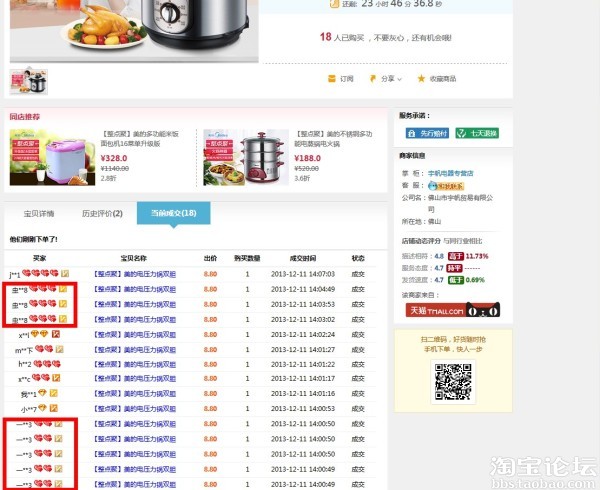Click the 七天退换 service badge
Screen dimensions: 600x490
(477, 133)
